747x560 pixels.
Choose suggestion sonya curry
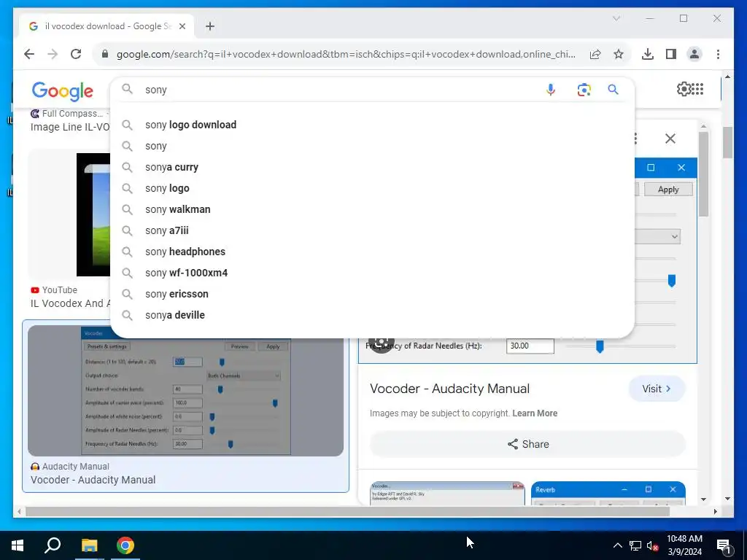372,167
